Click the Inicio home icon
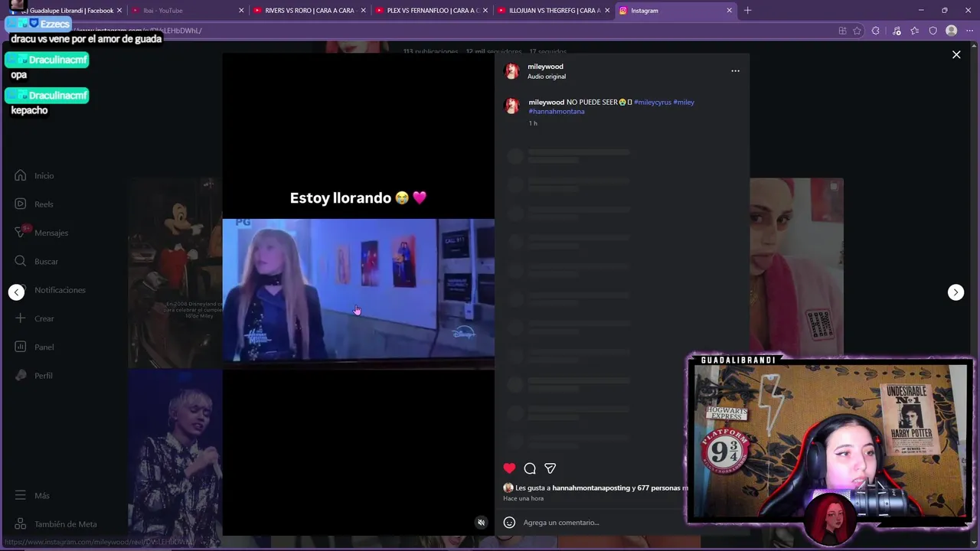The image size is (980, 551). pos(21,175)
